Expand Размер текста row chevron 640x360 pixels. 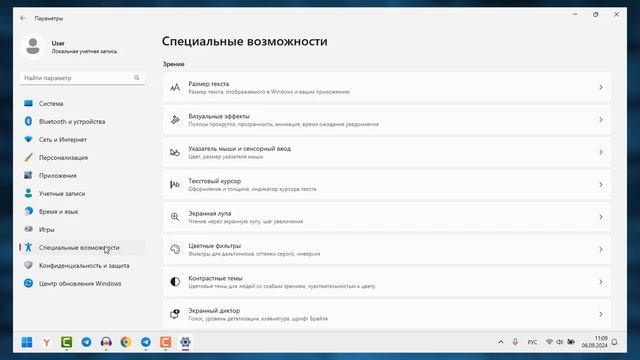click(600, 87)
